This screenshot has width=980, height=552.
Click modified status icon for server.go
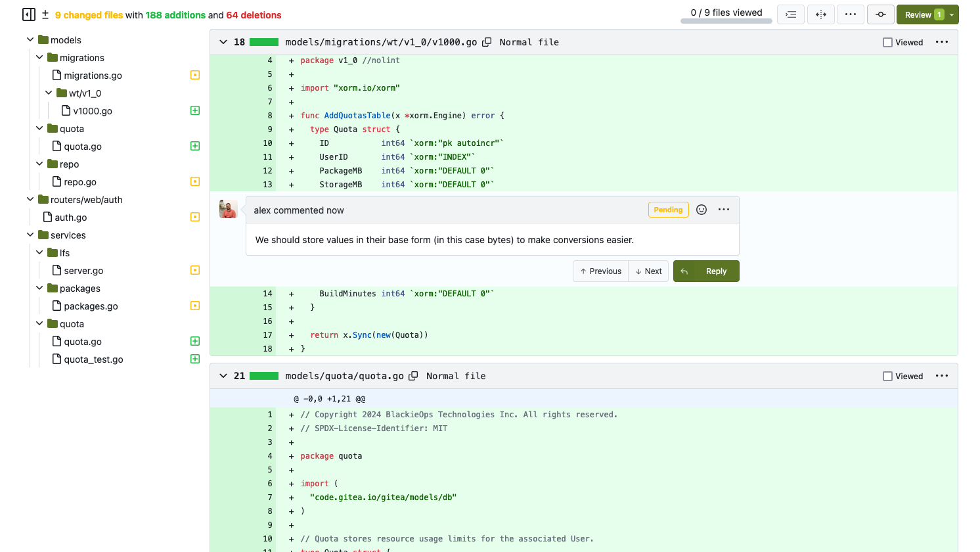point(195,270)
